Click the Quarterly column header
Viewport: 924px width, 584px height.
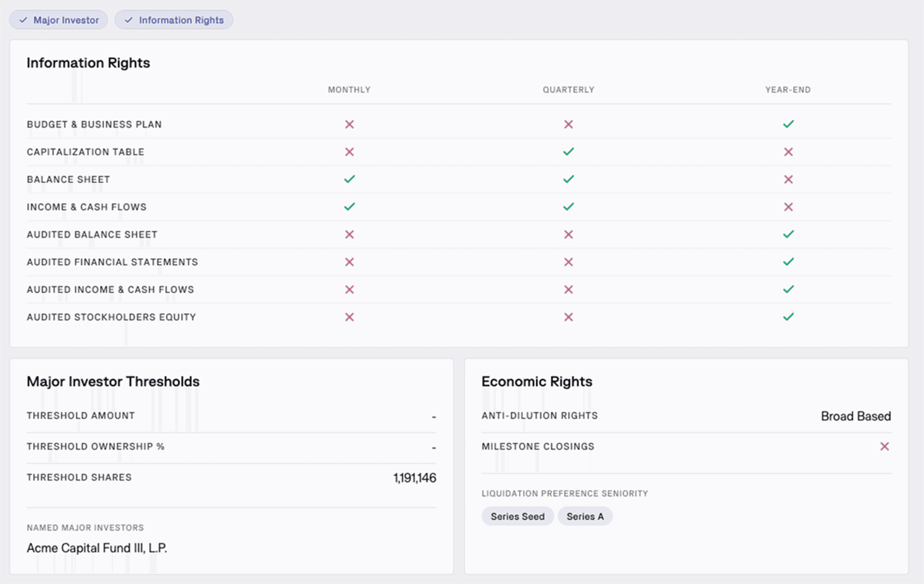tap(568, 90)
